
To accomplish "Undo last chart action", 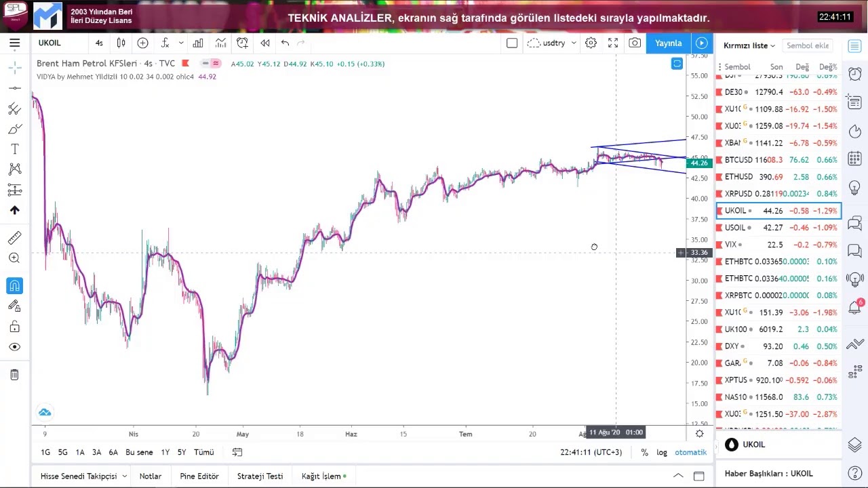I will (285, 43).
